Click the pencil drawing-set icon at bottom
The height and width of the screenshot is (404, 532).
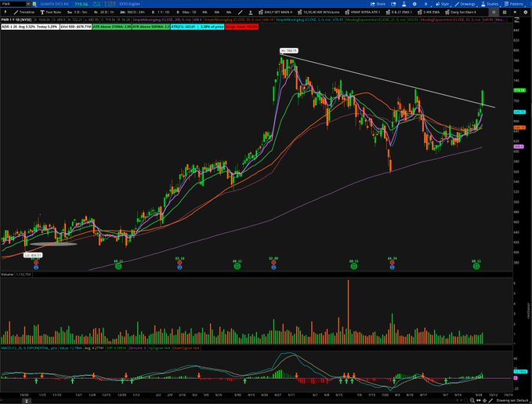[490, 401]
